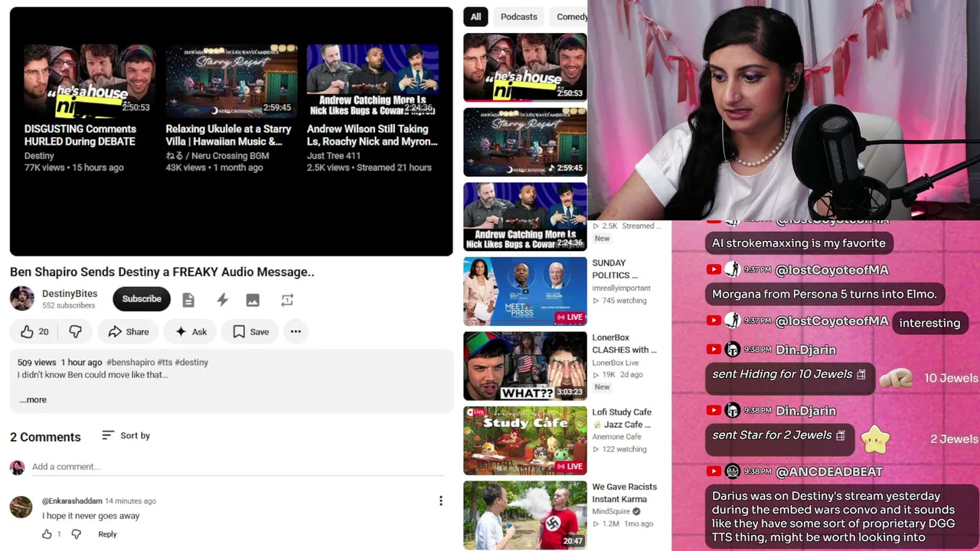Viewport: 980px width, 551px height.
Task: Click the '14 minutes ago' comment timestamp
Action: [x=130, y=500]
